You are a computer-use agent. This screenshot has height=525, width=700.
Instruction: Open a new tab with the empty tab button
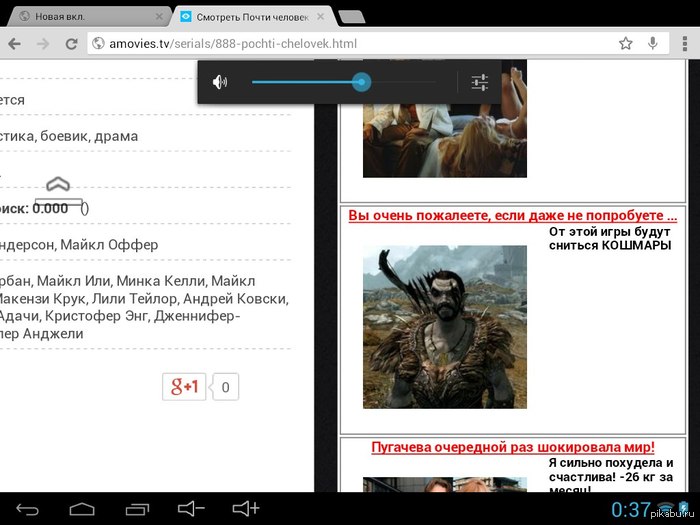point(352,17)
